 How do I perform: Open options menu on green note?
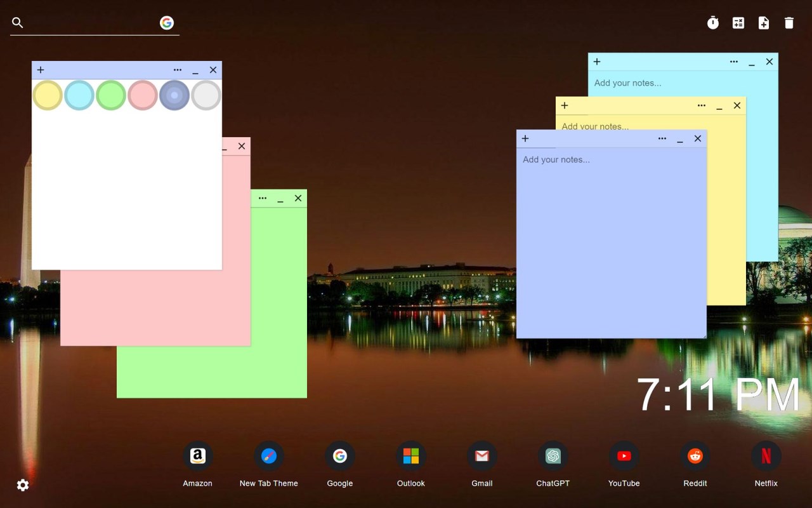click(x=263, y=198)
